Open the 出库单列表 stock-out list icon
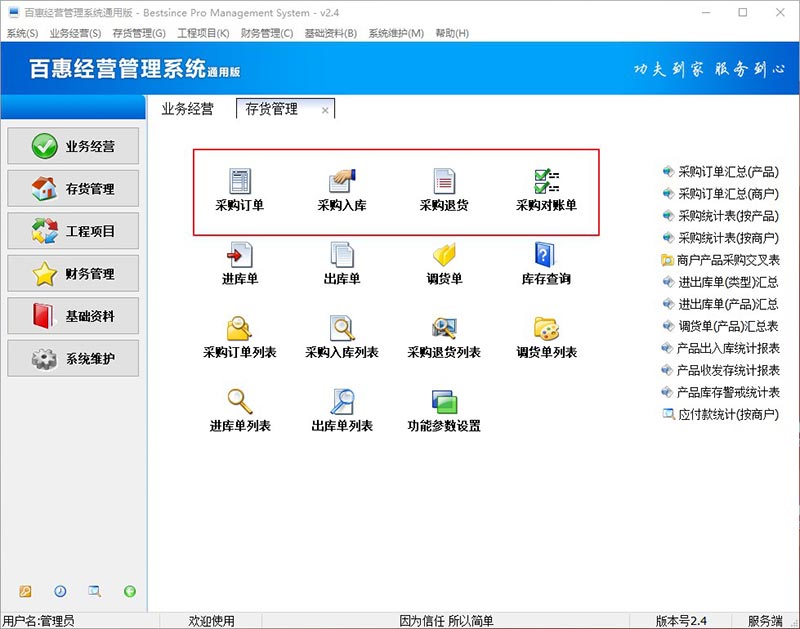The height and width of the screenshot is (629, 800). pos(342,411)
